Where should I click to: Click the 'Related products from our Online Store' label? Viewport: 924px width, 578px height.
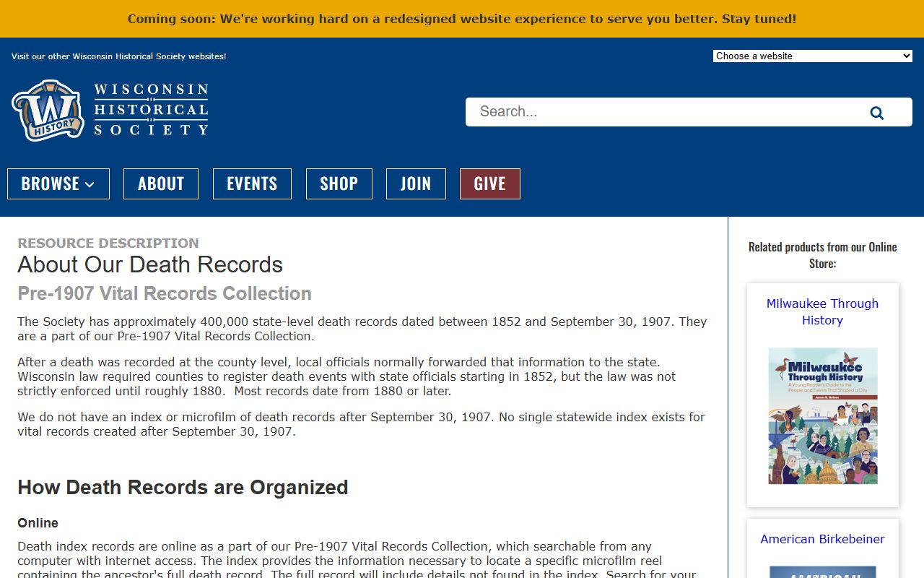(x=822, y=255)
